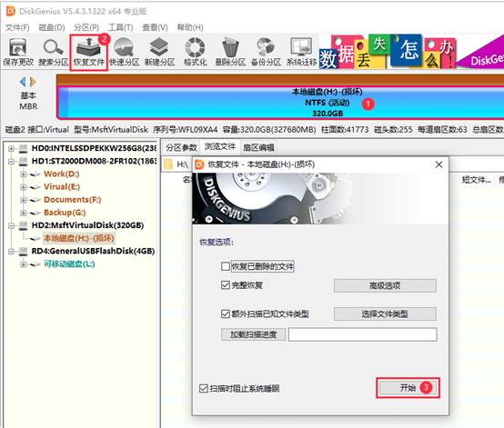Screen dimensions: 504x428
Task: Expand the Backup(G:) partition node
Action: (x=23, y=213)
